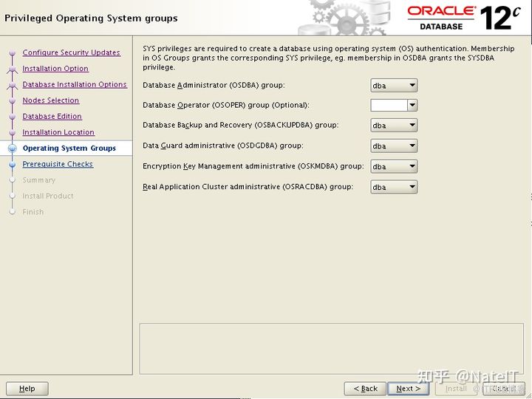Click the Next button

[408, 389]
